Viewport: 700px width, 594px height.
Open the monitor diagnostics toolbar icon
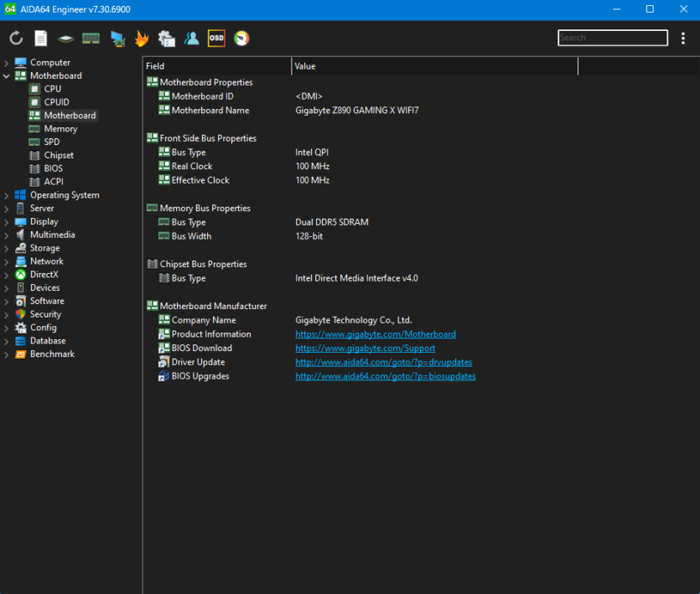point(117,39)
